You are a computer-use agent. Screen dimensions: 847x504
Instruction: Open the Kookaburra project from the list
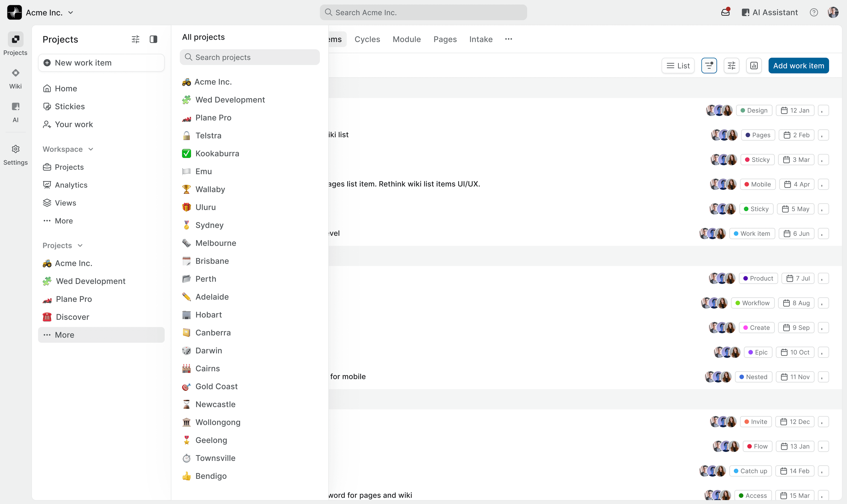click(217, 153)
